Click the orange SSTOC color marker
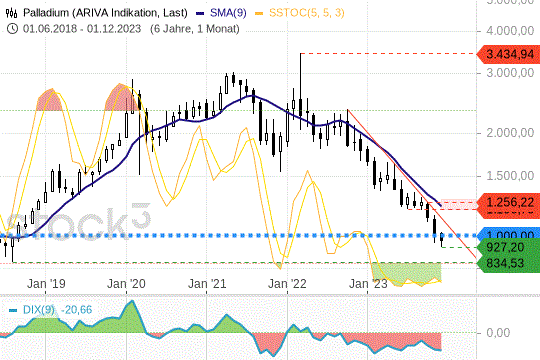The width and height of the screenshot is (540, 360). tap(259, 13)
